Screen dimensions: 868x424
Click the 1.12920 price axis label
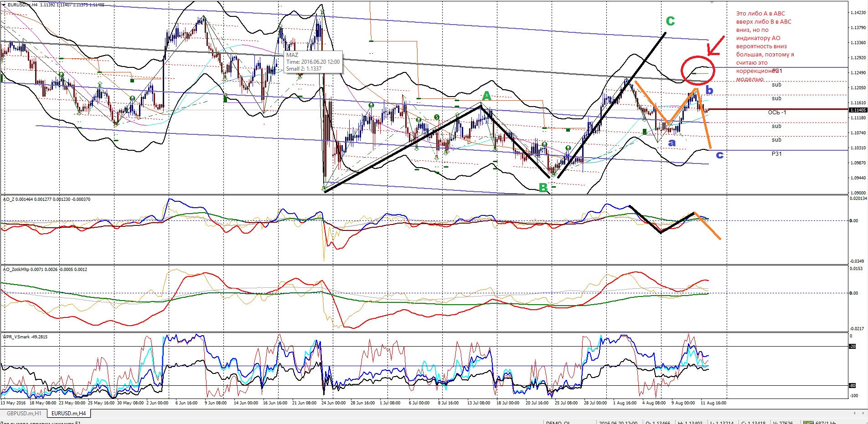click(858, 58)
